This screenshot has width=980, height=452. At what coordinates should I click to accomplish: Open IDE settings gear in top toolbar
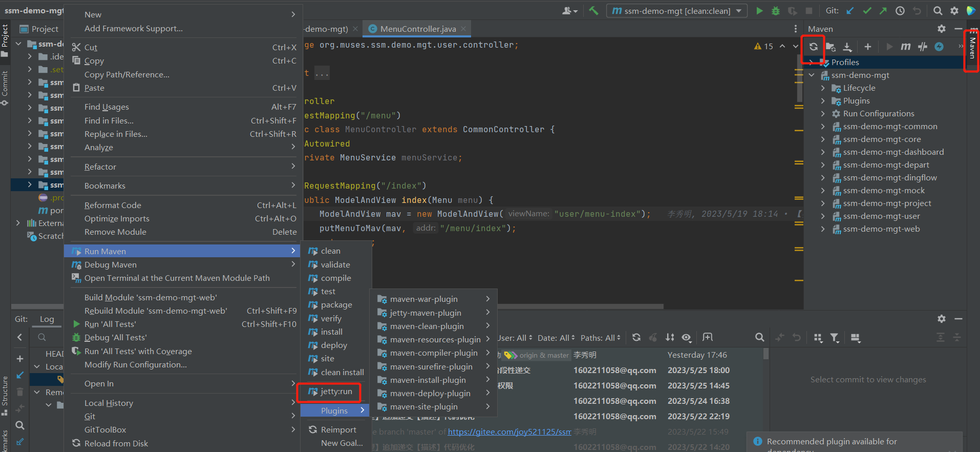point(954,11)
